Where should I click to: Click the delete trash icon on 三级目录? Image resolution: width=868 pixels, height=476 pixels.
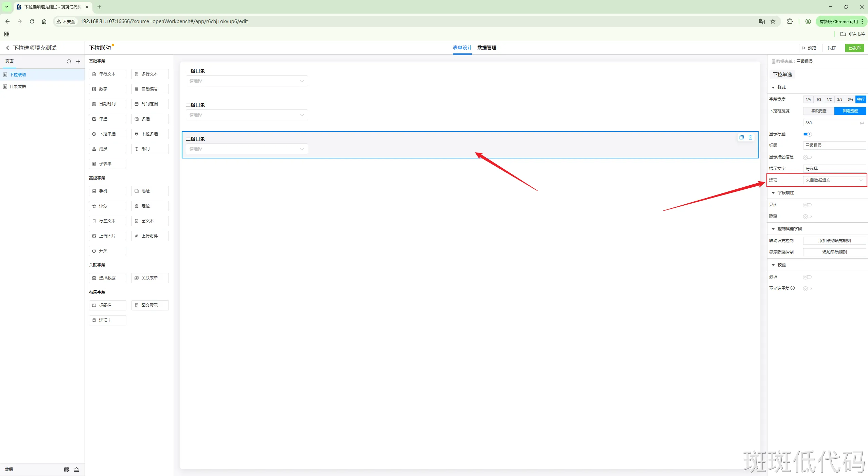pos(750,137)
